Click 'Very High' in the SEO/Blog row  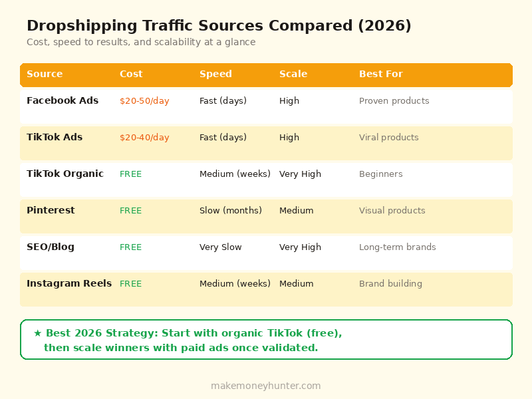click(300, 247)
